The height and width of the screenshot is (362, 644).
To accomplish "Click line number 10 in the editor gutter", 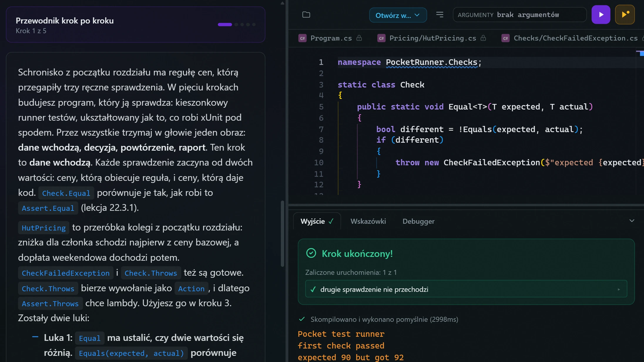I will coord(319,162).
